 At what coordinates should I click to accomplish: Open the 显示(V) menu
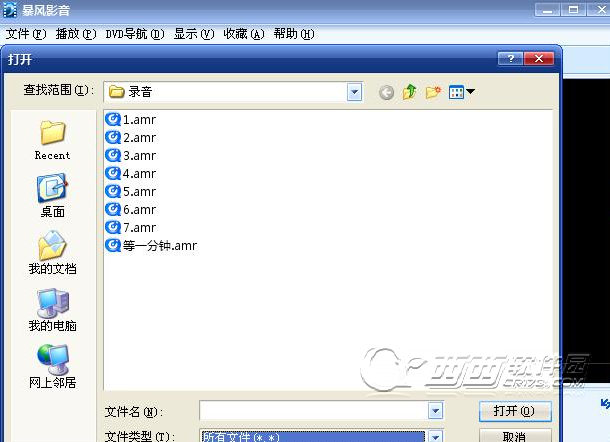[194, 34]
